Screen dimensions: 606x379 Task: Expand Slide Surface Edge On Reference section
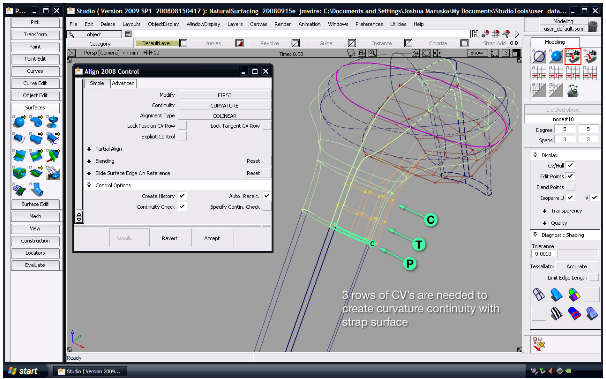point(89,173)
